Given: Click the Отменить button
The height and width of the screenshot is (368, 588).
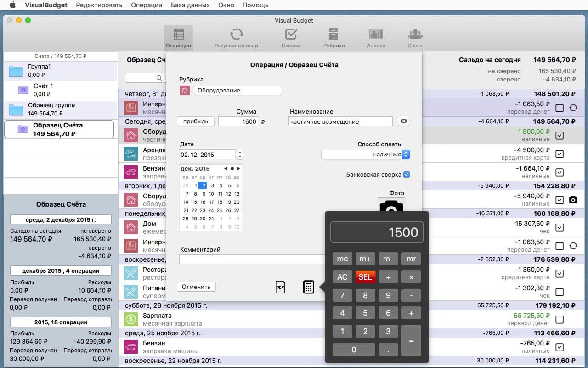Looking at the screenshot, I should click(196, 287).
